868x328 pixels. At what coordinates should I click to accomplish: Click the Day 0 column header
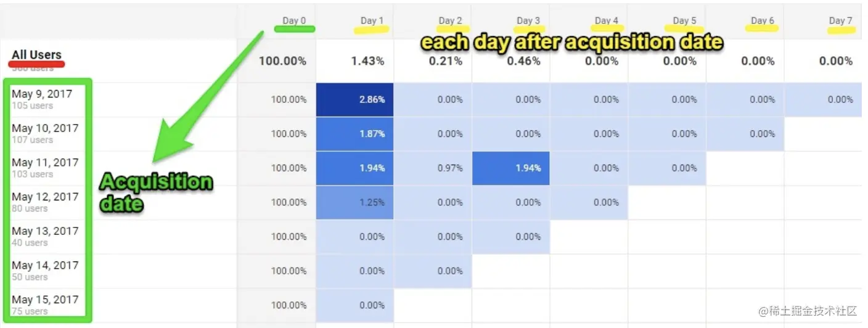(294, 20)
